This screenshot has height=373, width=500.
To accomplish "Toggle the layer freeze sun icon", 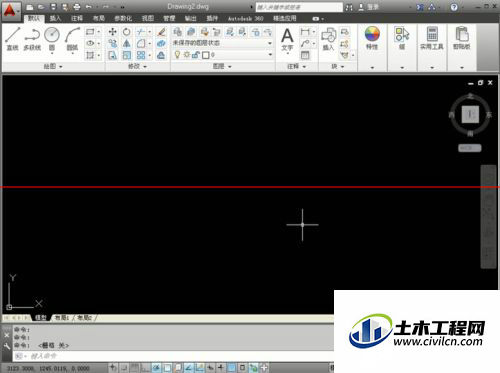I will pos(187,55).
